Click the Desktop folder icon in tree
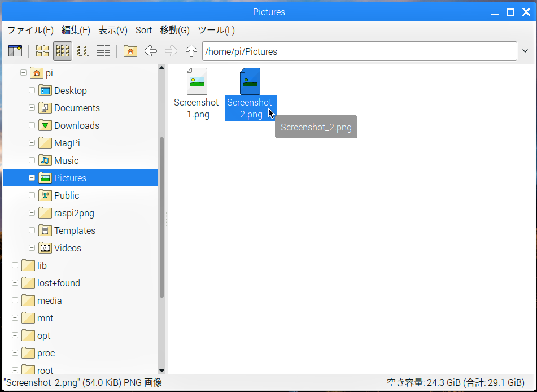Image resolution: width=537 pixels, height=392 pixels. tap(45, 90)
